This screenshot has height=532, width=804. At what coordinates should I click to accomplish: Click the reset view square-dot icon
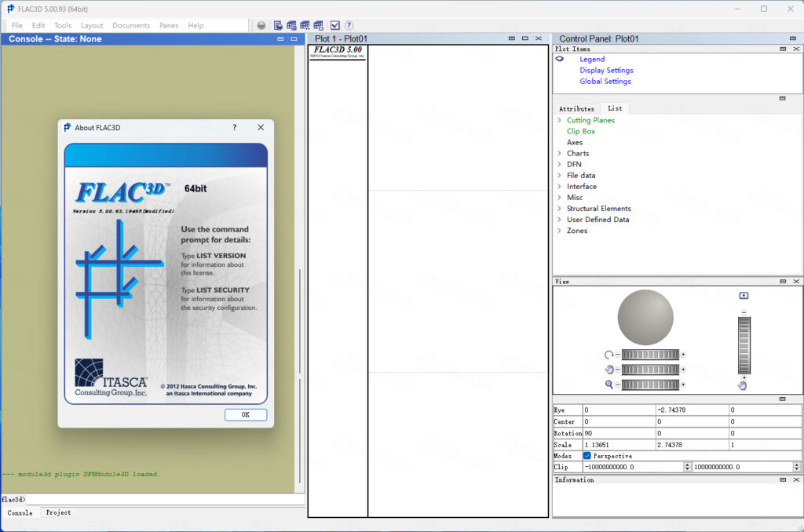point(744,296)
